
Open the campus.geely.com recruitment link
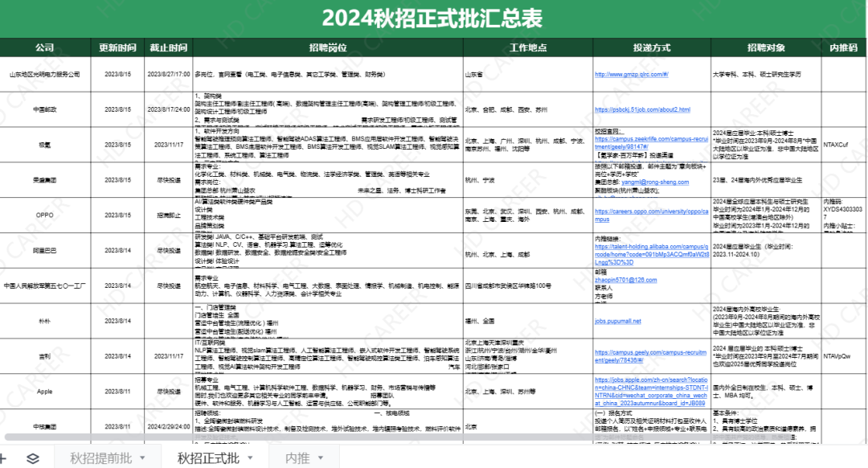(x=651, y=356)
